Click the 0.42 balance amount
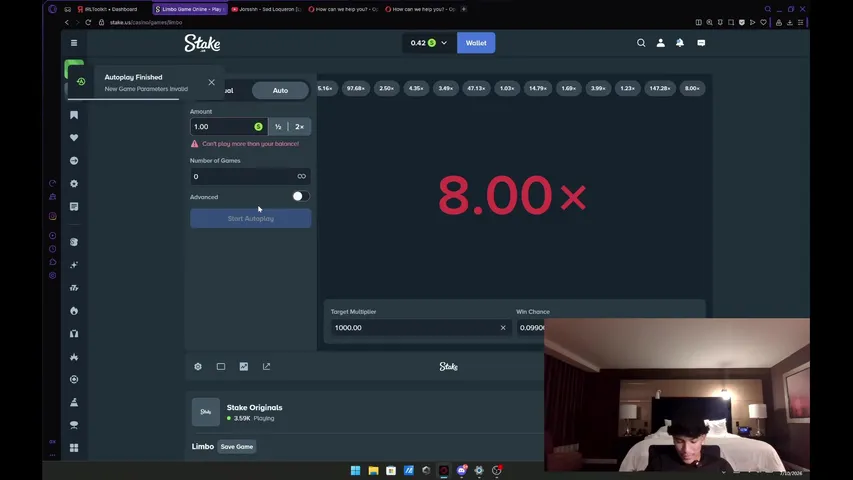 418,43
